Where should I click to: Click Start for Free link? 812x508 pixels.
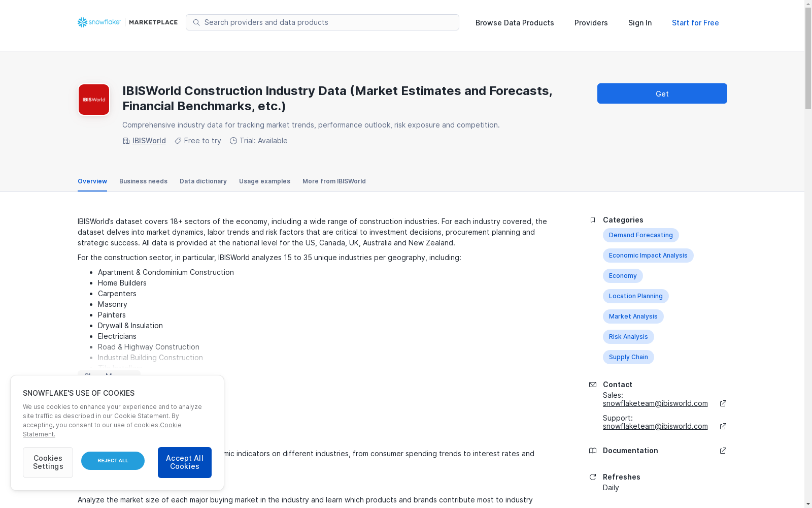pyautogui.click(x=695, y=23)
